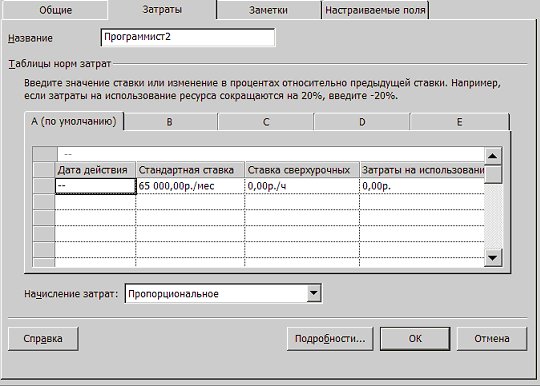Click the Подробности... button

tap(330, 339)
